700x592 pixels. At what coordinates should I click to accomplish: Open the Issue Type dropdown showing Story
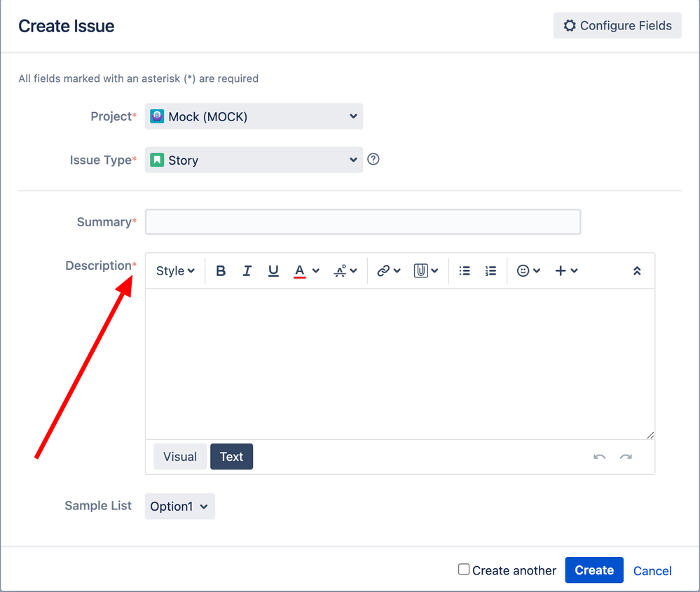[254, 160]
